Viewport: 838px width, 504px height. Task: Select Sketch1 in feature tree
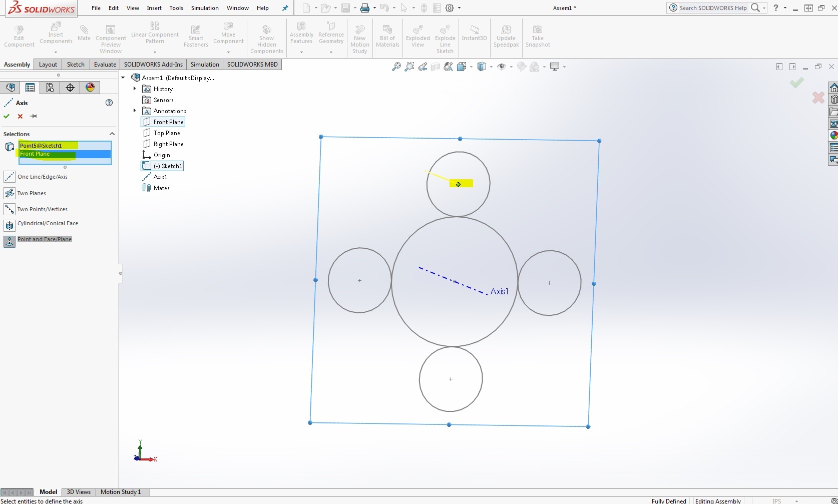point(162,166)
